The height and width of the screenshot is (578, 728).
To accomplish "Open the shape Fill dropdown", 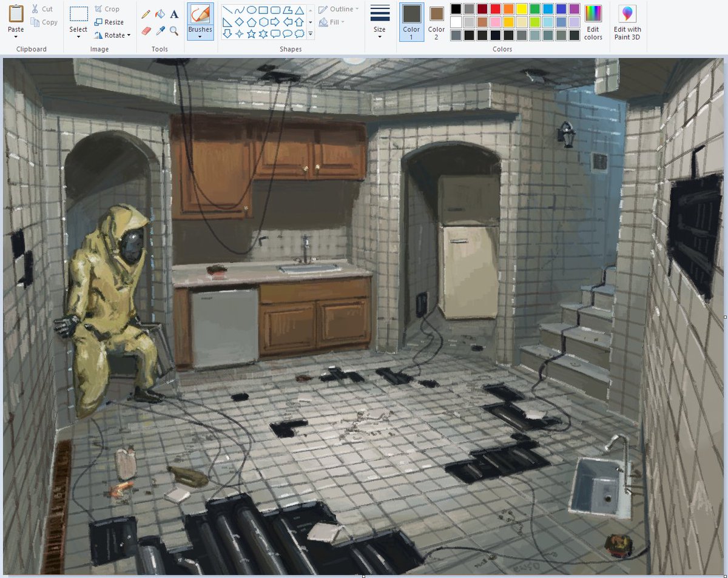I will (x=332, y=22).
